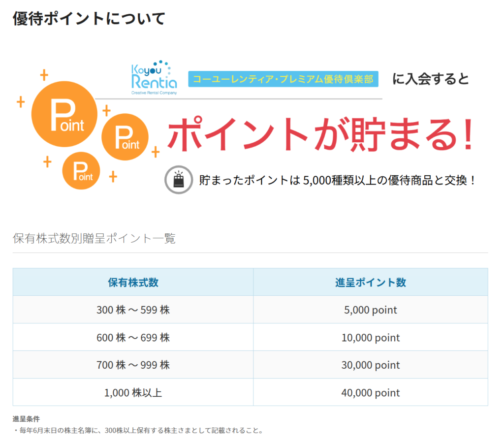Click the medium orange Point circle
The width and height of the screenshot is (504, 444).
[x=125, y=137]
